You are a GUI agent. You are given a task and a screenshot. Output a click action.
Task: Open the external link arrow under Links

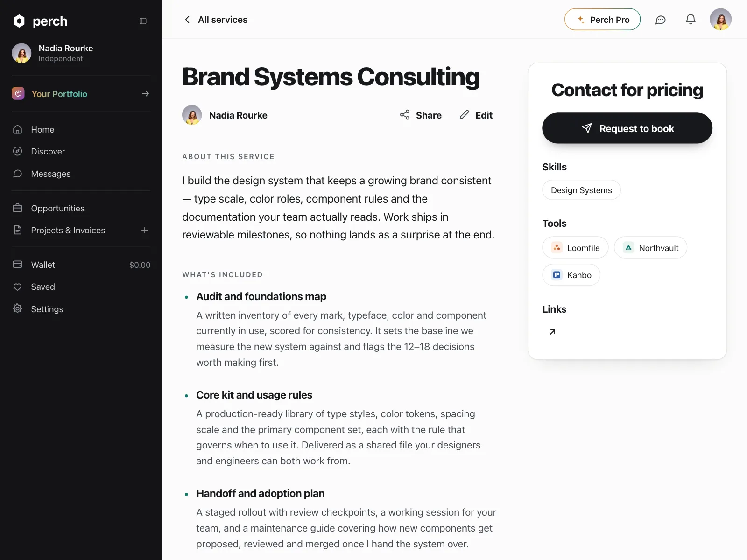tap(552, 332)
